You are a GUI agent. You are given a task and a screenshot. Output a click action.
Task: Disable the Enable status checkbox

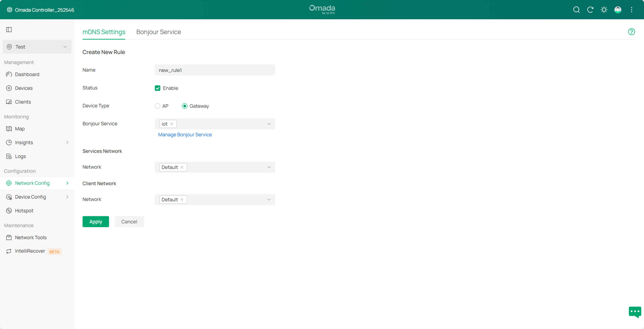[x=157, y=88]
